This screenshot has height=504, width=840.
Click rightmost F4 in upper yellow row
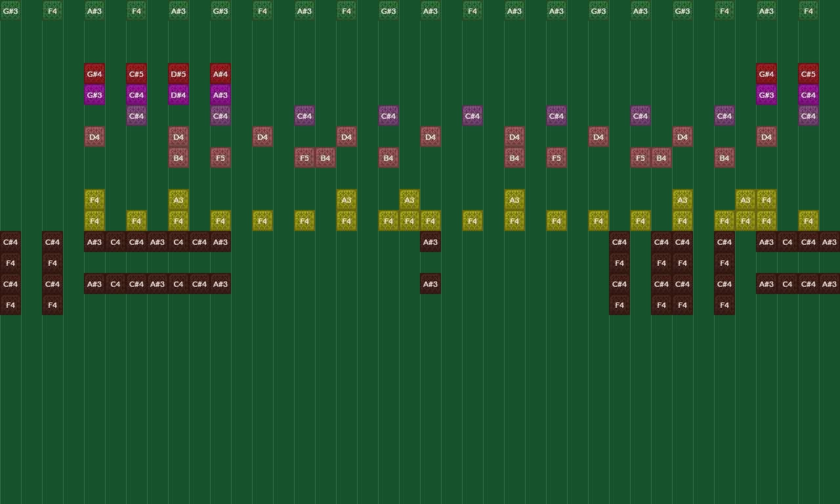766,199
